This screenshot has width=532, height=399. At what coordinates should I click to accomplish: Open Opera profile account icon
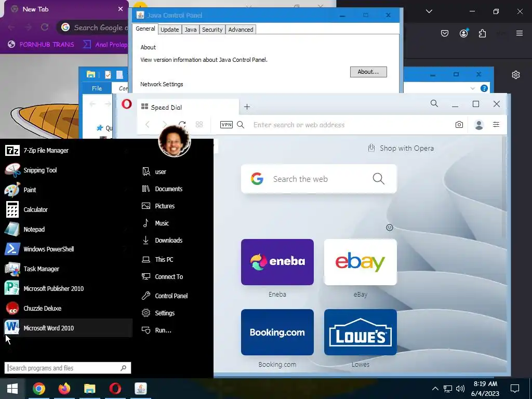[479, 125]
